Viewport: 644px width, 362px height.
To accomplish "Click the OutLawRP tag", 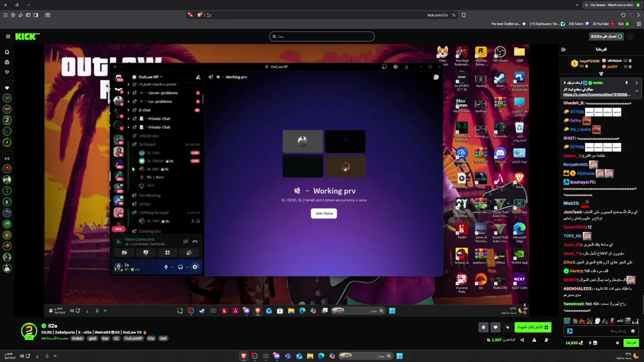I will coord(133,338).
